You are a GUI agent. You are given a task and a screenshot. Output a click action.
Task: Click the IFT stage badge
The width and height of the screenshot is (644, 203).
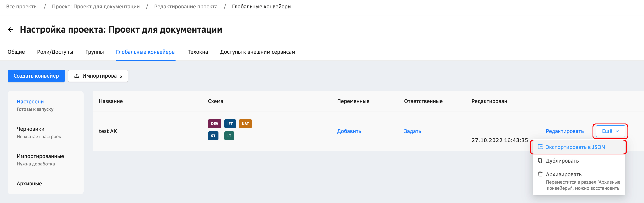click(230, 124)
